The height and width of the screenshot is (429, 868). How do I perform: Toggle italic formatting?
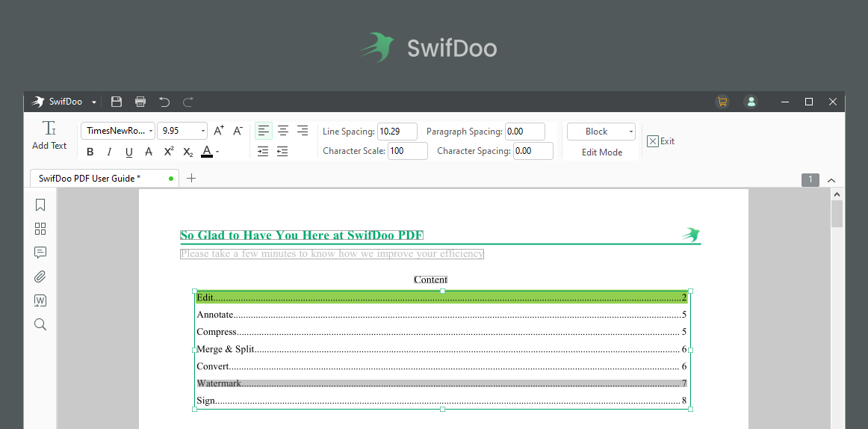[110, 152]
